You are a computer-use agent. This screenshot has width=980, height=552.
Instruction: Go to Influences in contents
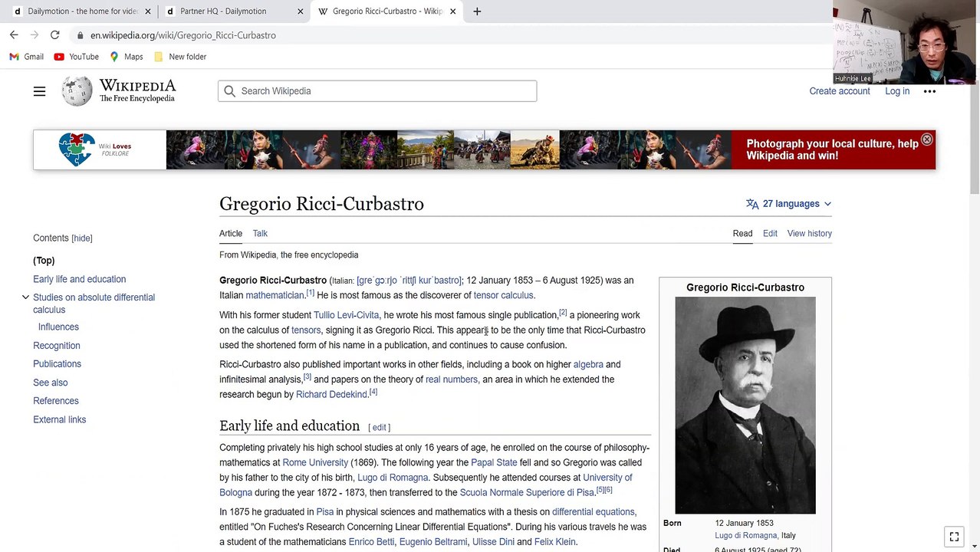pyautogui.click(x=58, y=327)
